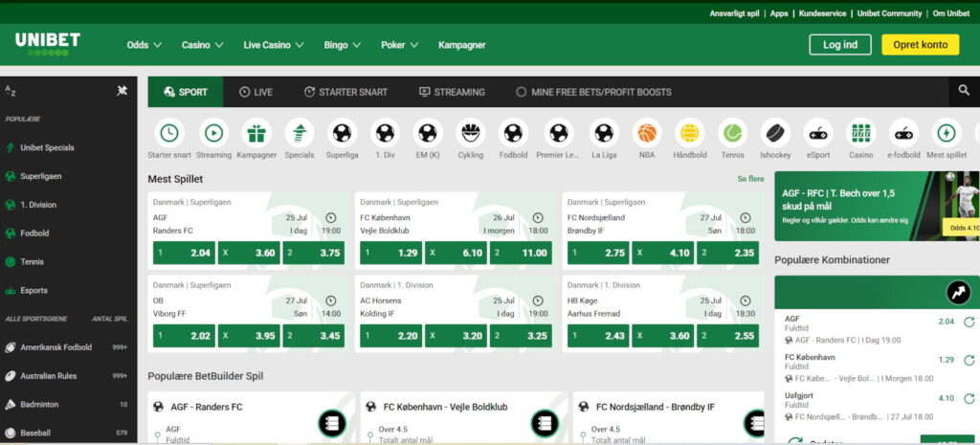Switch to the SPORT tab
The image size is (980, 445).
tap(186, 92)
